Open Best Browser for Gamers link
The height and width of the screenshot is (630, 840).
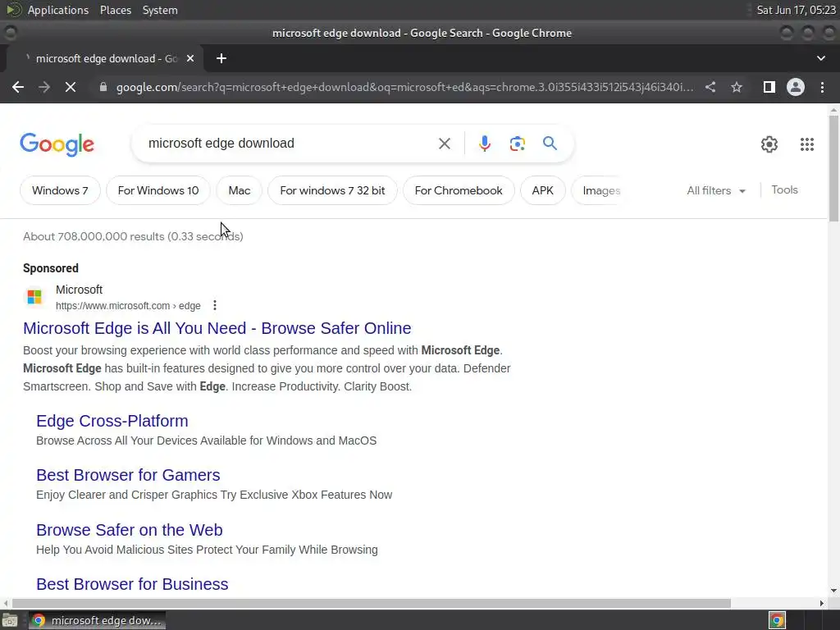coord(128,475)
